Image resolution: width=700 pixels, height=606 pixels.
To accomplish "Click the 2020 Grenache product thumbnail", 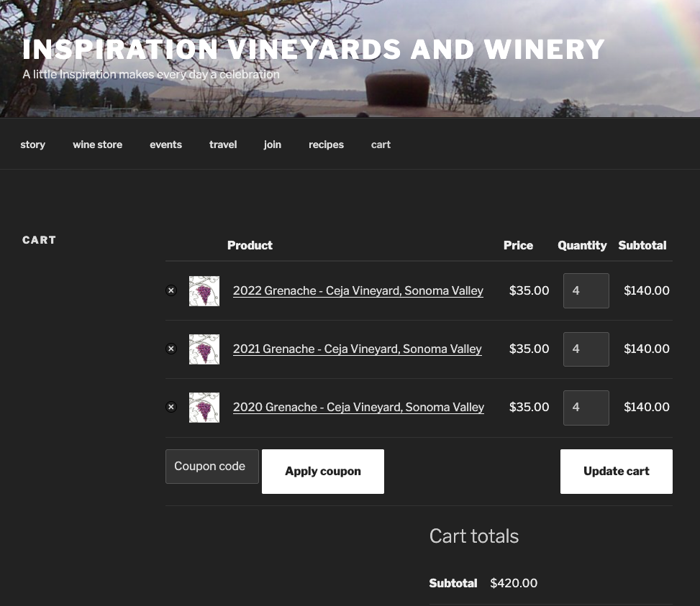I will click(x=204, y=408).
